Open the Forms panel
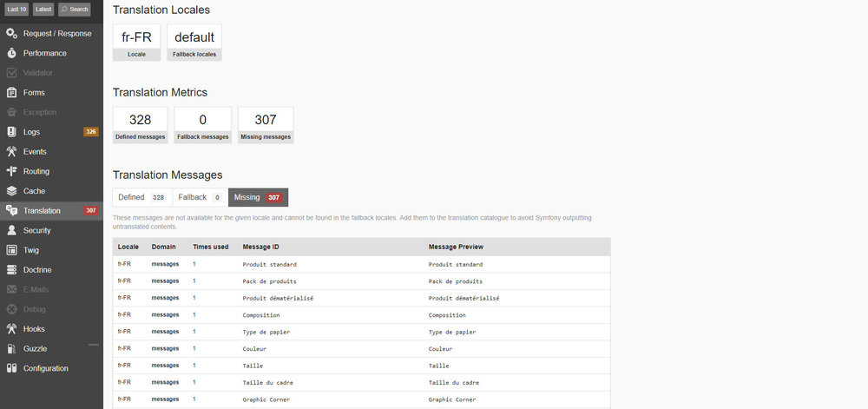 pos(51,92)
